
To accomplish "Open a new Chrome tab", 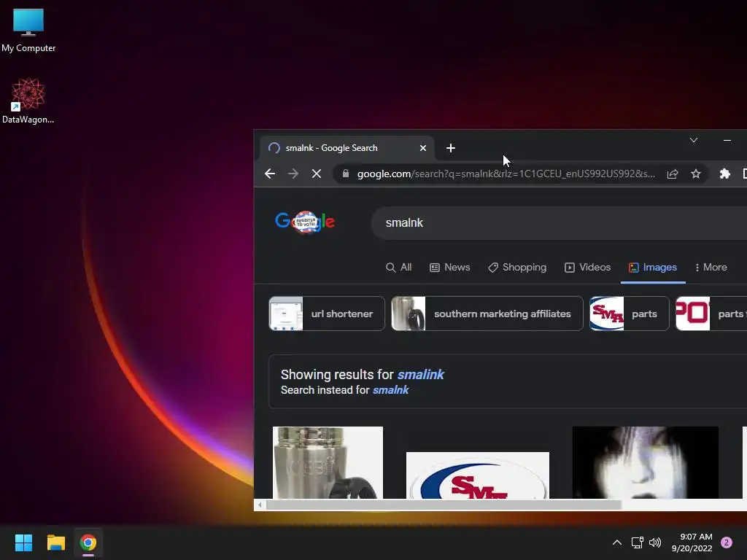I will point(451,148).
